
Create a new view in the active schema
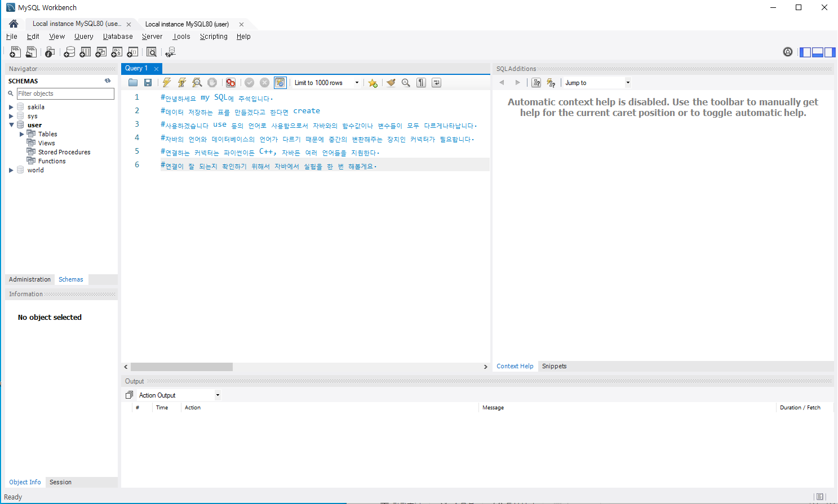click(101, 52)
